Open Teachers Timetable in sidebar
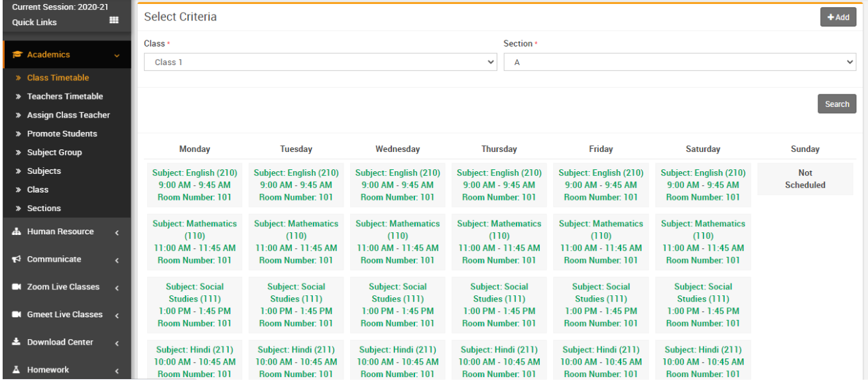The image size is (868, 385). pyautogui.click(x=65, y=96)
